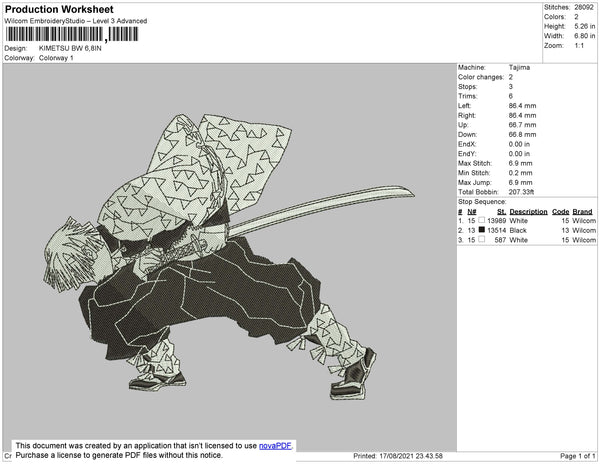The width and height of the screenshot is (600, 464).
Task: Click the "Code" column header
Action: (561, 212)
